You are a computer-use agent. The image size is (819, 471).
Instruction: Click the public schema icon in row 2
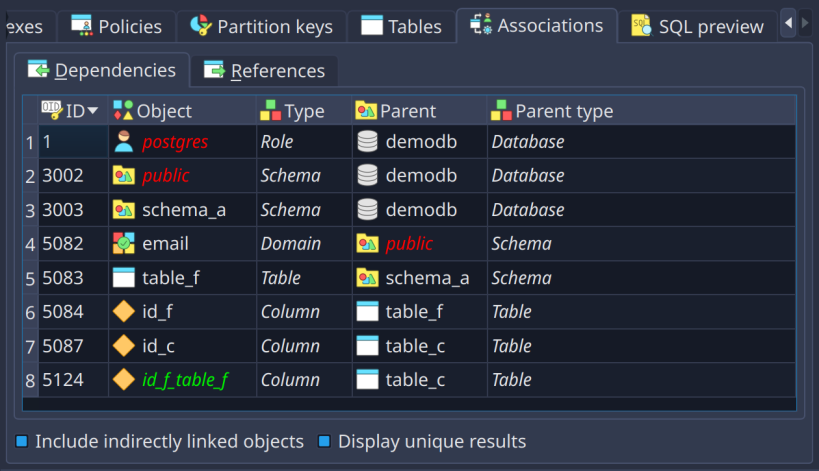click(124, 176)
